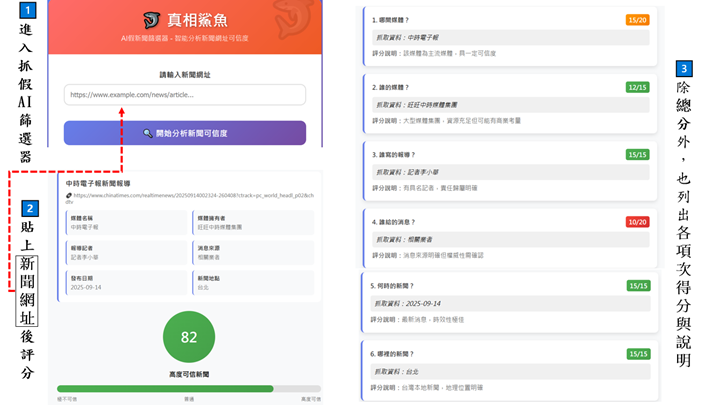
Task: Click the green 12/15 score badge
Action: click(x=637, y=87)
